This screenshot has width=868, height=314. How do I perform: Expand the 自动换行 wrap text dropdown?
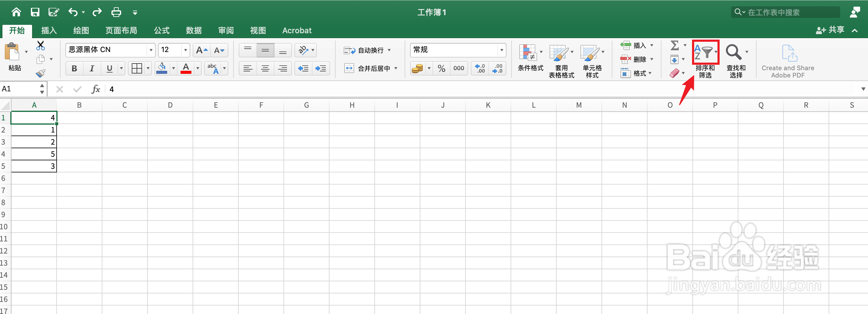coord(389,50)
